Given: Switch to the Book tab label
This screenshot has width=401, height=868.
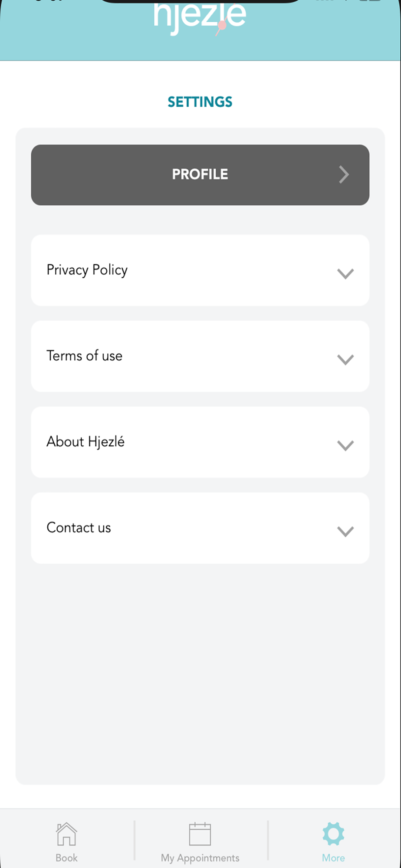Looking at the screenshot, I should [x=66, y=858].
